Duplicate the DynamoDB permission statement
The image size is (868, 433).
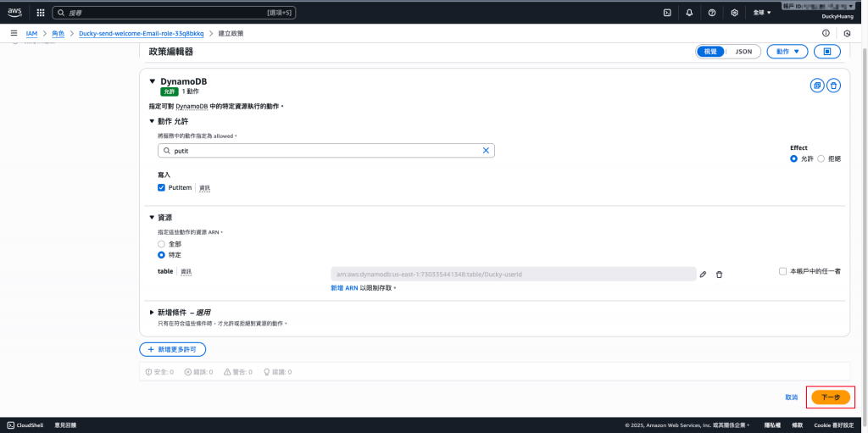[x=816, y=86]
